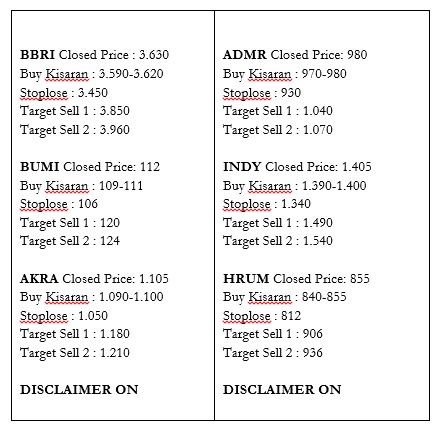
Task: Click DISCLAIMER ON in right column
Action: [x=282, y=390]
